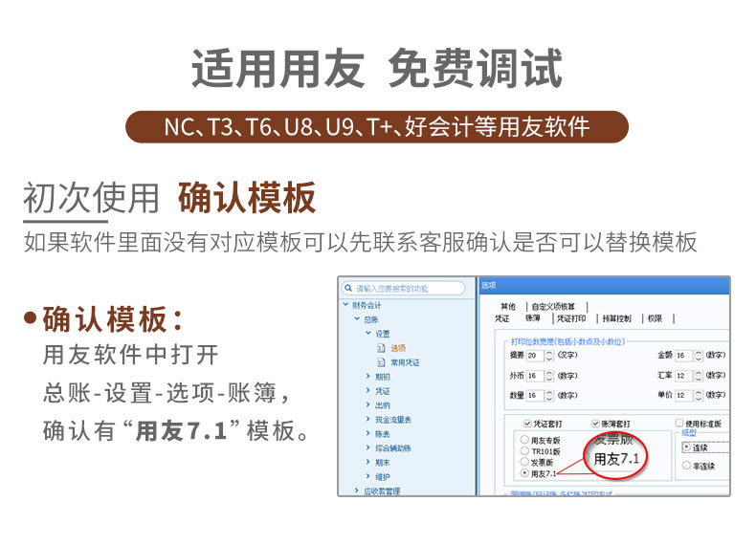
Task: Collapse the 设置 tree node
Action: (x=368, y=333)
